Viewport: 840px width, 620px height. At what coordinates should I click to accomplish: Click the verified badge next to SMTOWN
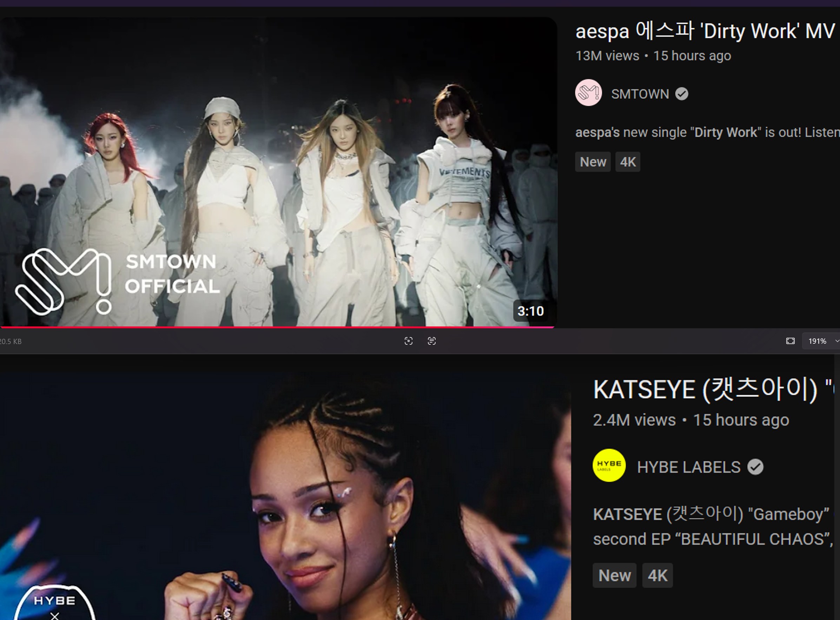[x=682, y=94]
